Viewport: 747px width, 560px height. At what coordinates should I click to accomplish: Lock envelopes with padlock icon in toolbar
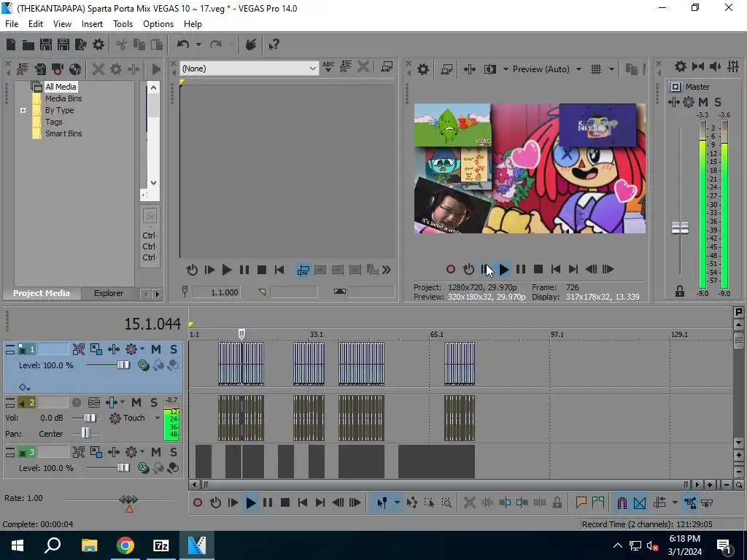[x=557, y=503]
